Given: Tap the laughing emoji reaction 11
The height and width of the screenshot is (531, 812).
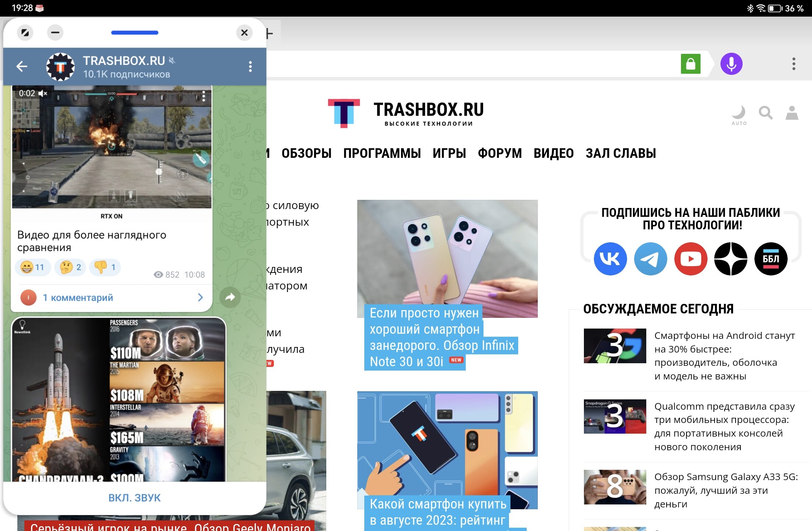Looking at the screenshot, I should 32,267.
